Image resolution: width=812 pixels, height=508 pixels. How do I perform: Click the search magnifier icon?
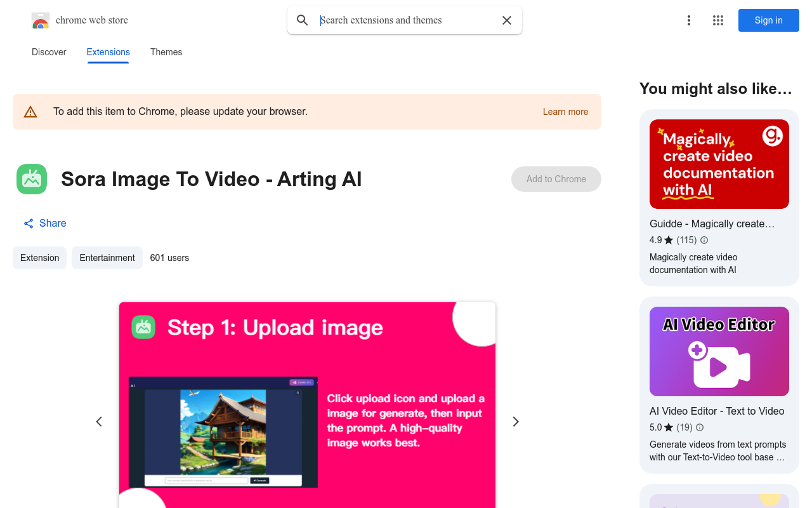click(303, 20)
